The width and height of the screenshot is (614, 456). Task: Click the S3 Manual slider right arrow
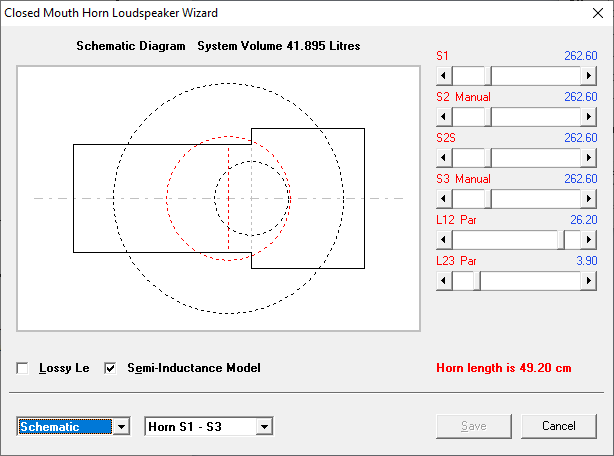point(589,199)
